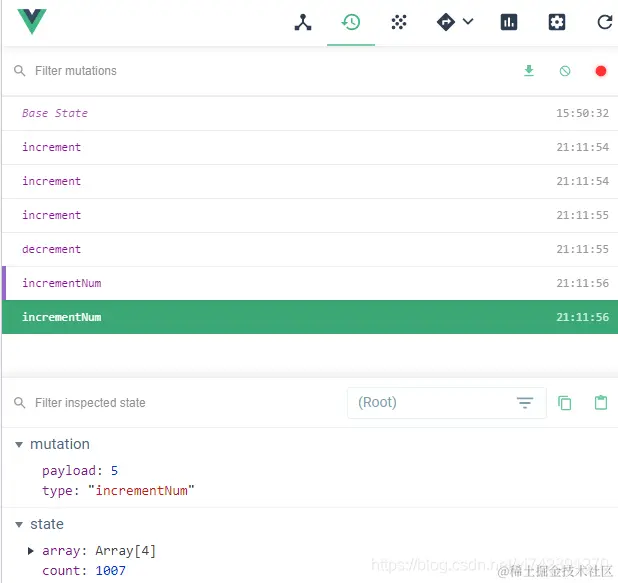Open the Events tab
The height and width of the screenshot is (583, 618).
click(399, 22)
